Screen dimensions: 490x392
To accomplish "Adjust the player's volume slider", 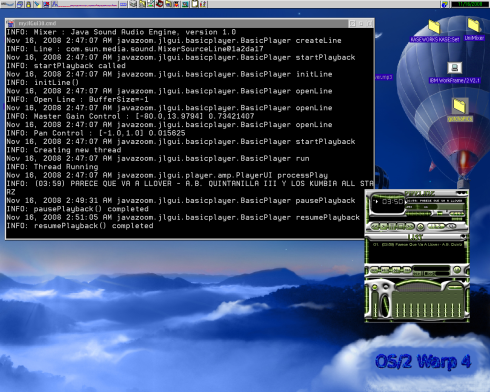I will pos(418,214).
